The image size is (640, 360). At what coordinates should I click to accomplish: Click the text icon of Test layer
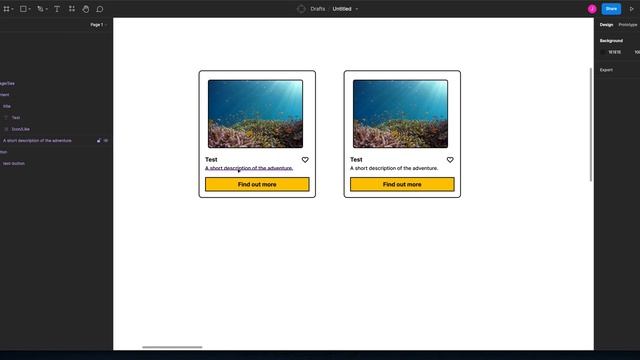[x=6, y=118]
